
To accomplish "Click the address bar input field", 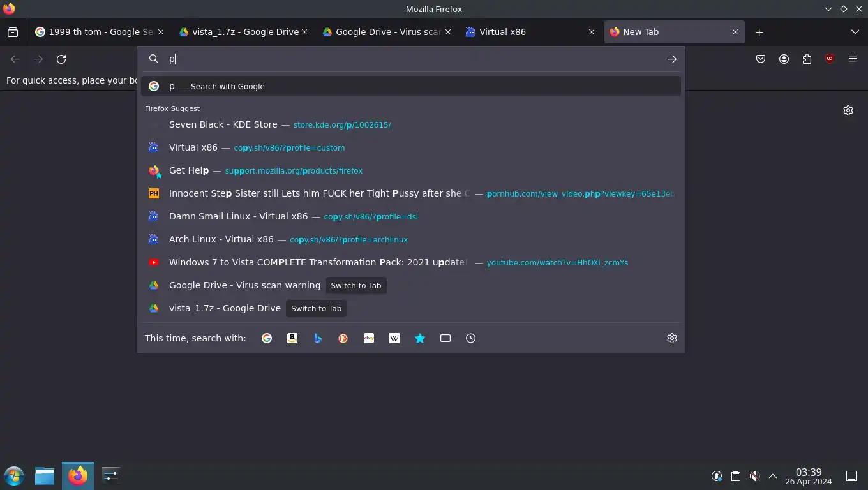I will pyautogui.click(x=412, y=59).
